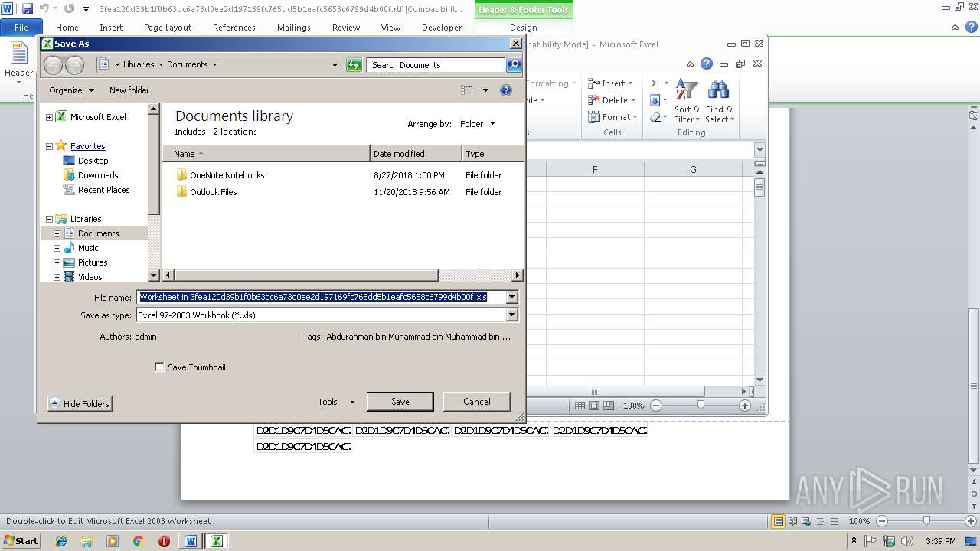Select Word Print Layout view icon
This screenshot has width=980, height=551.
[778, 521]
